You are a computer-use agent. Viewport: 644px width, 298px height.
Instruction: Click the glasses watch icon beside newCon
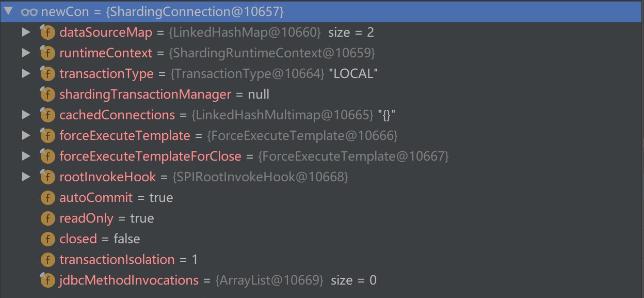(x=29, y=11)
